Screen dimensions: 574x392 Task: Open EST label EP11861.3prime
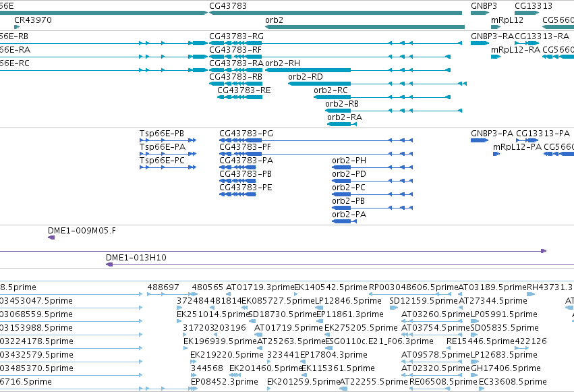[349, 314]
